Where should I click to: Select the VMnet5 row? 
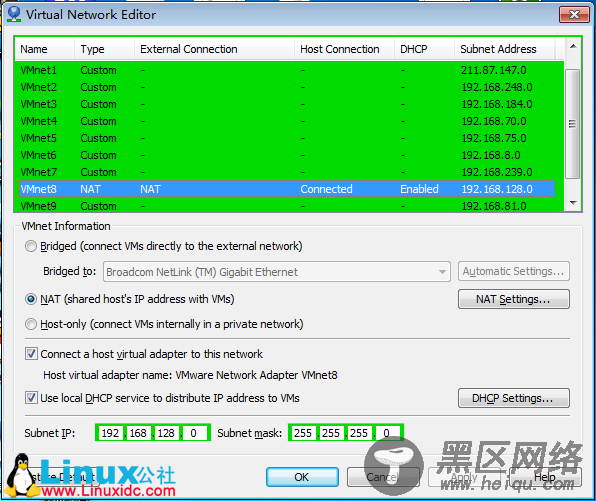coord(287,138)
